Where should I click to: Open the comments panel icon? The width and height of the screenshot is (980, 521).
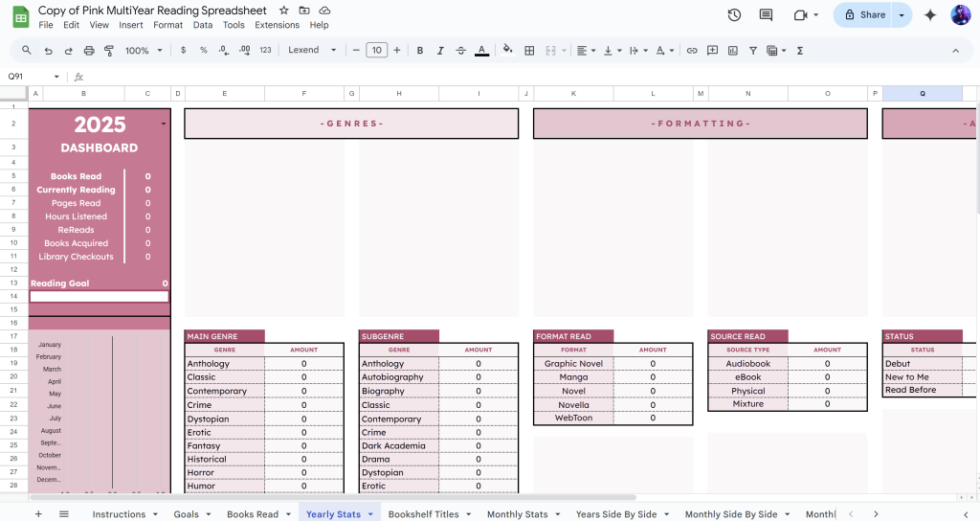766,15
